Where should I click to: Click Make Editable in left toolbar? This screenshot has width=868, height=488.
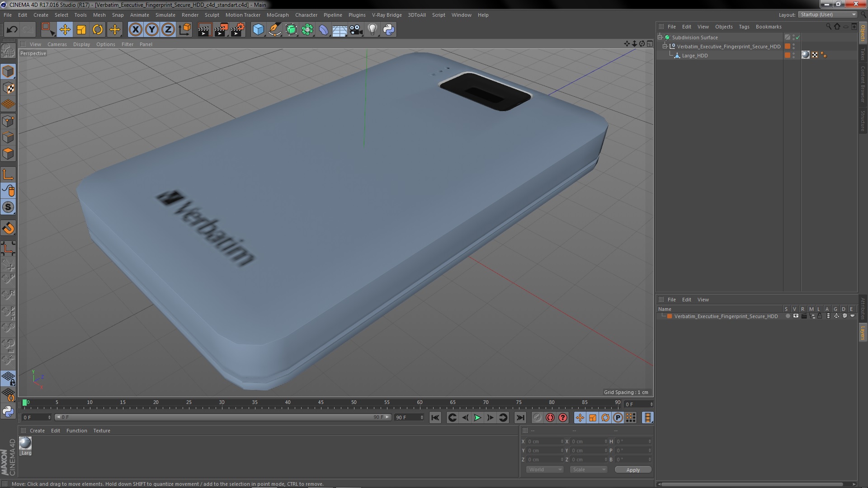[x=8, y=51]
